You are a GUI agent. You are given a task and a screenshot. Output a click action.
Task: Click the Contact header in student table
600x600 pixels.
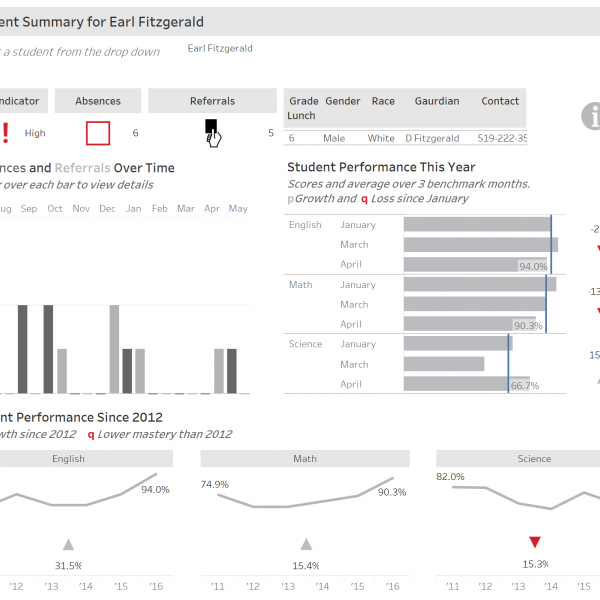coord(500,101)
